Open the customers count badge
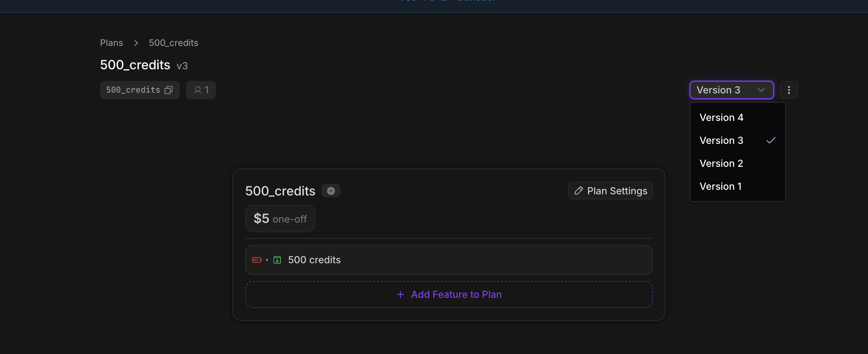Image resolution: width=868 pixels, height=354 pixels. (201, 90)
